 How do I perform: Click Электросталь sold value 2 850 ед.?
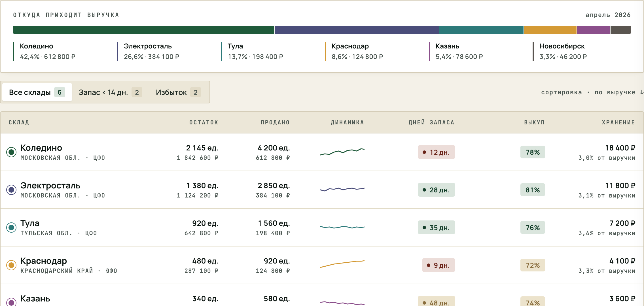[274, 186]
